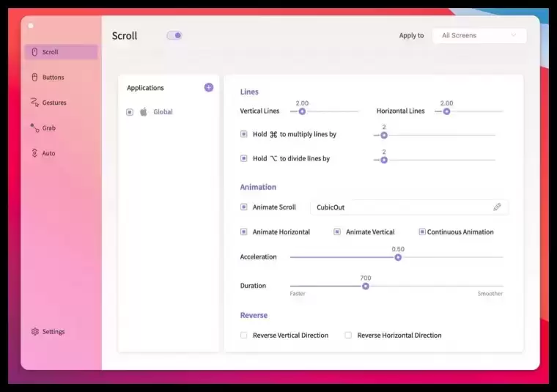The image size is (557, 392).
Task: Click the Horizontal Lines slider handle
Action: click(x=446, y=111)
